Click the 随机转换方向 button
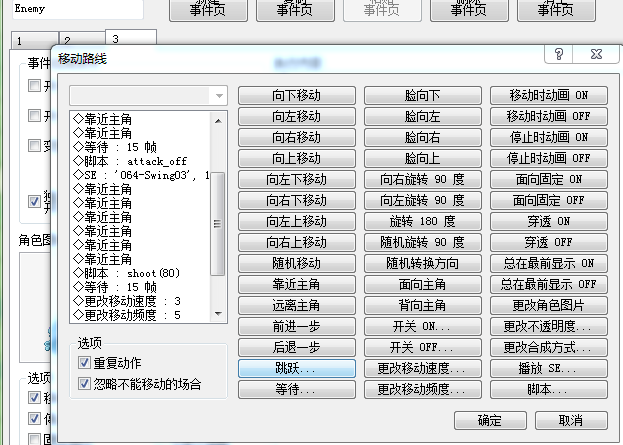 pyautogui.click(x=423, y=263)
